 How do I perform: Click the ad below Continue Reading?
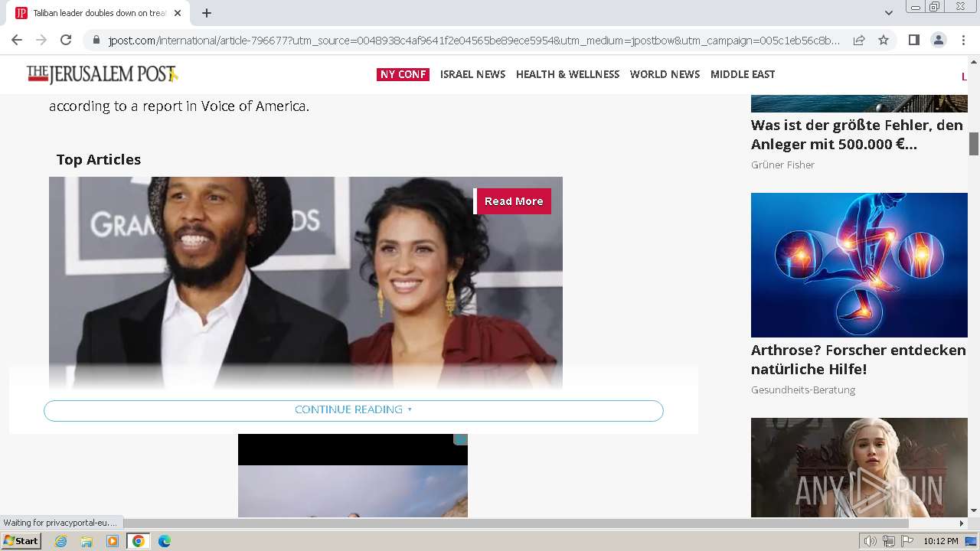pos(353,476)
